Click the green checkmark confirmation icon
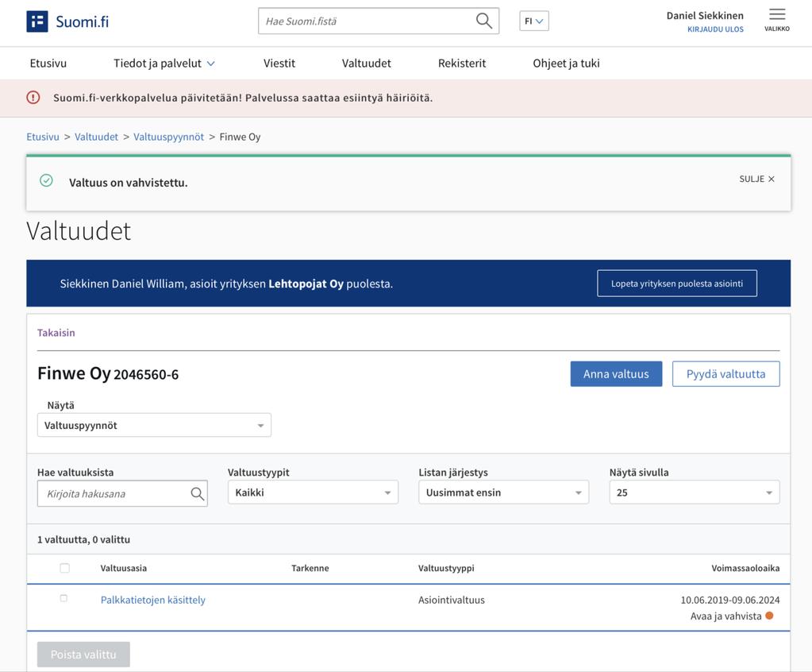 [x=46, y=180]
